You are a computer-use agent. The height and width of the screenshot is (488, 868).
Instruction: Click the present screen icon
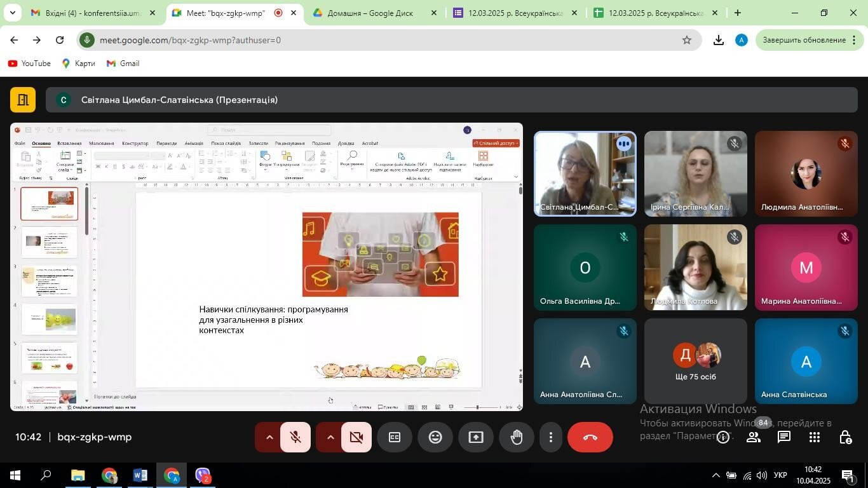tap(476, 437)
